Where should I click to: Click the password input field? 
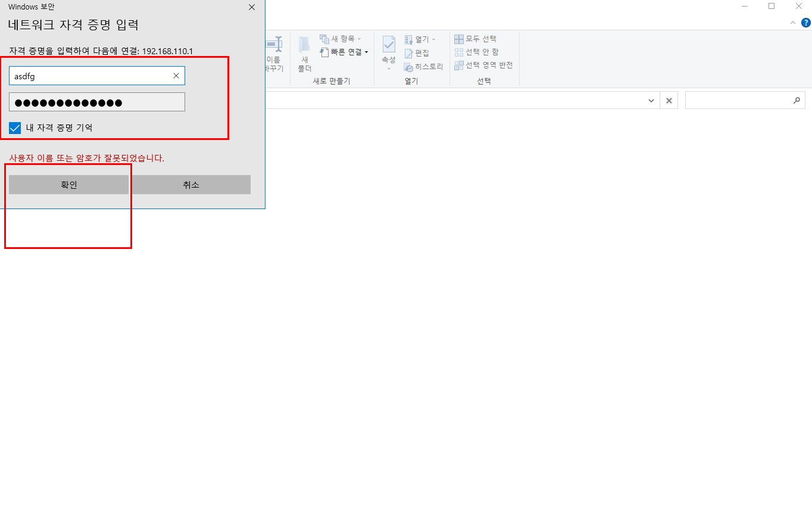(x=96, y=102)
